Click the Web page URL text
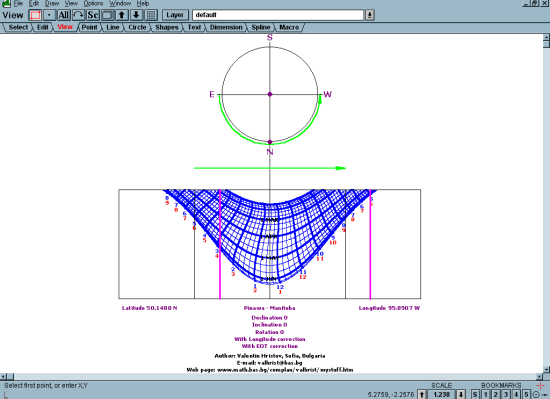Viewport: 550px width, 399px height. pyautogui.click(x=270, y=370)
